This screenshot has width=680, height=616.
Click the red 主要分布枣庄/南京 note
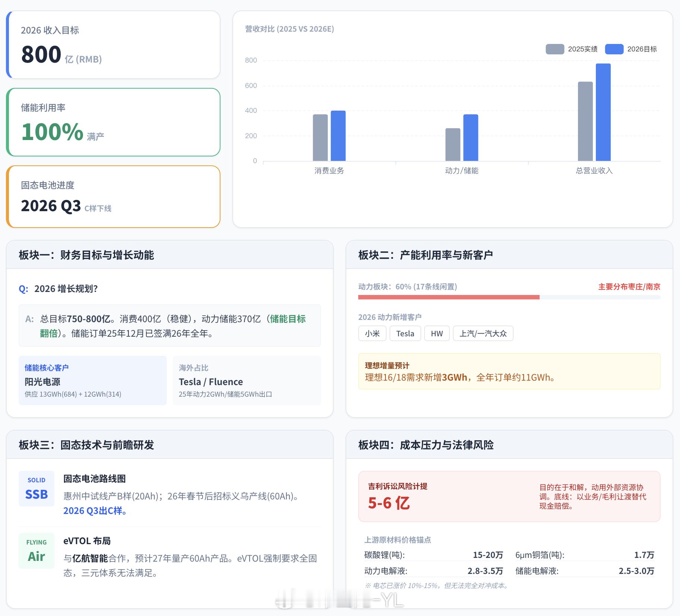(629, 287)
